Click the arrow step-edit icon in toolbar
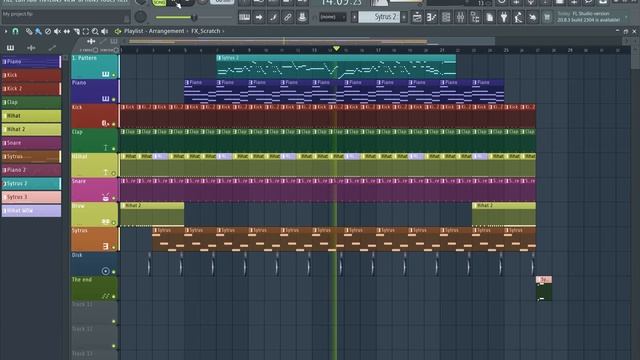 [259, 17]
